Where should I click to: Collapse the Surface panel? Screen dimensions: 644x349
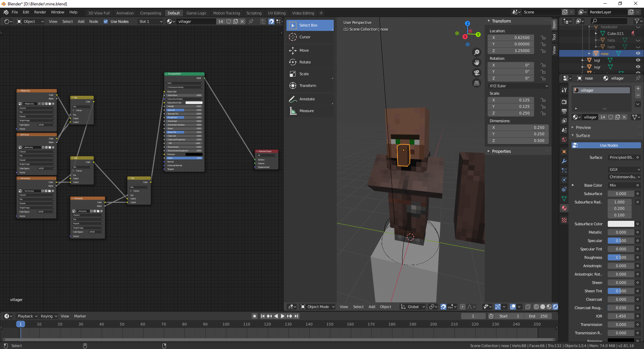click(x=583, y=136)
